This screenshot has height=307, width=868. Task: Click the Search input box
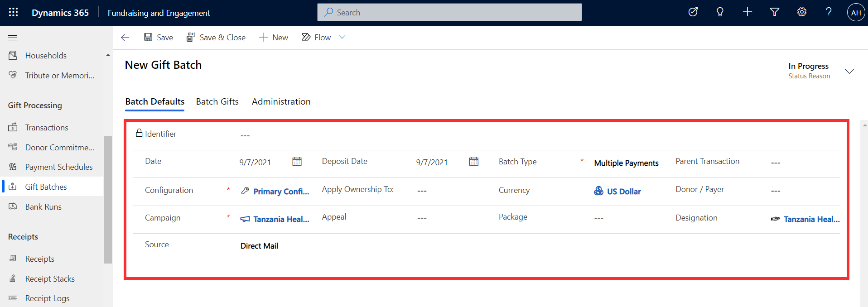coord(449,12)
